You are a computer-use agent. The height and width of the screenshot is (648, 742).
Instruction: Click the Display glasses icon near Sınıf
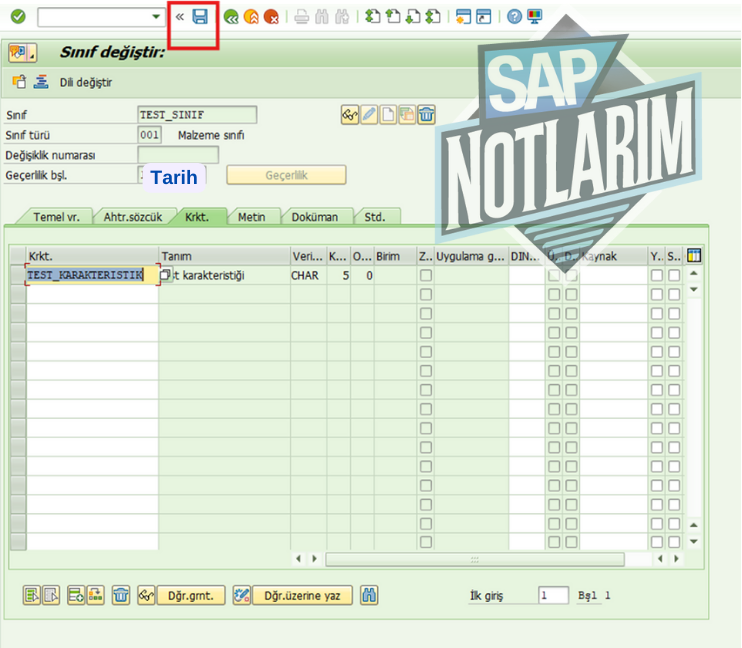coord(350,115)
